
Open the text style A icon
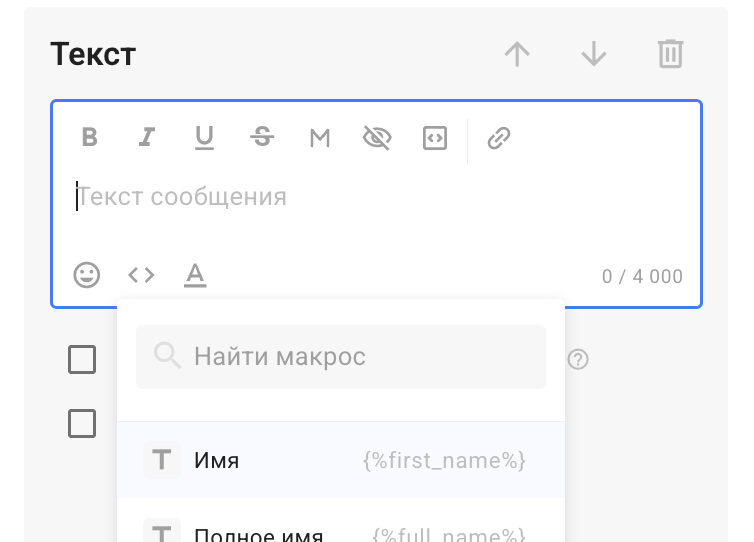pos(195,275)
